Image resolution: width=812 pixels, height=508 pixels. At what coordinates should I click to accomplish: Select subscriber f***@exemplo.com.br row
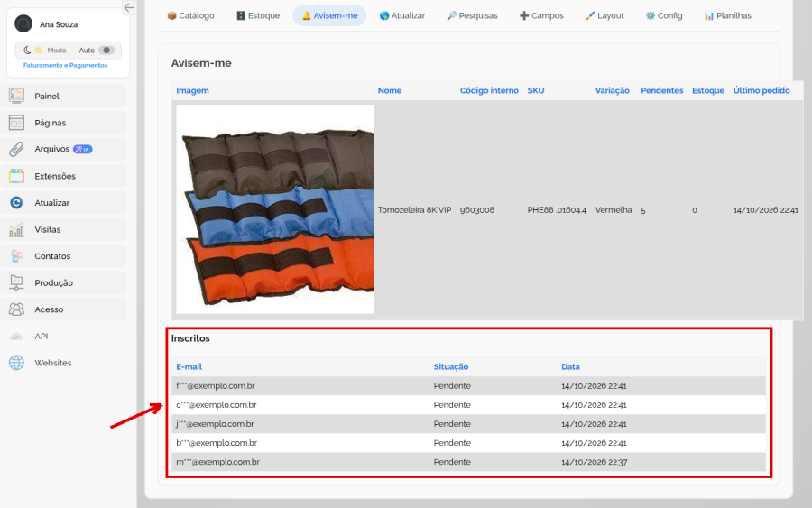pyautogui.click(x=468, y=386)
